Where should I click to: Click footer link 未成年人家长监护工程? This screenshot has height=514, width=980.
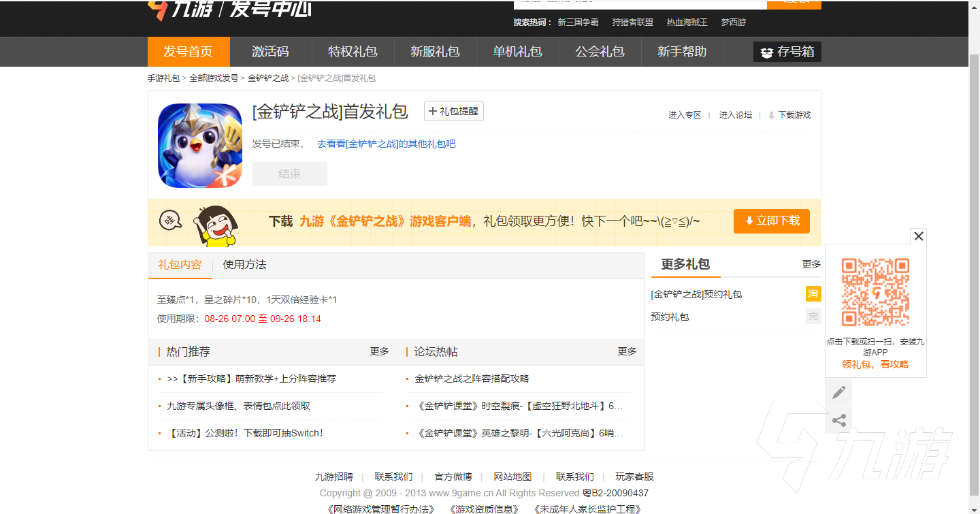pyautogui.click(x=587, y=509)
